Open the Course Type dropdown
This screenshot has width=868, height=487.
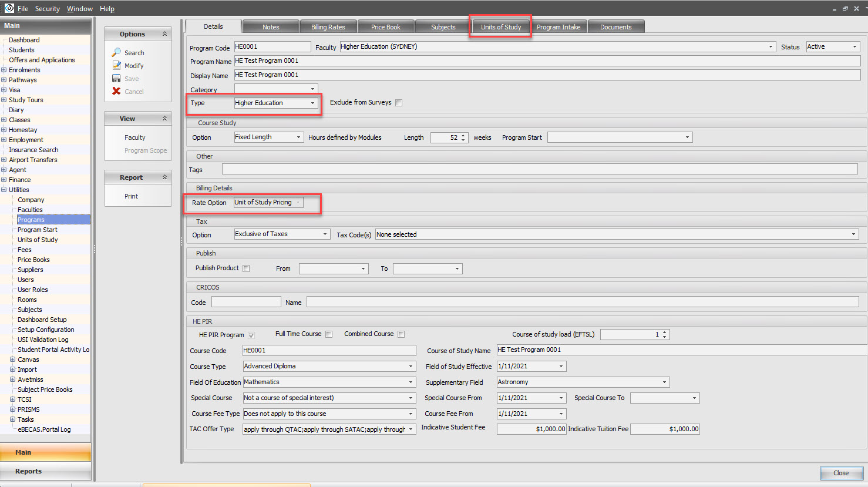click(411, 367)
